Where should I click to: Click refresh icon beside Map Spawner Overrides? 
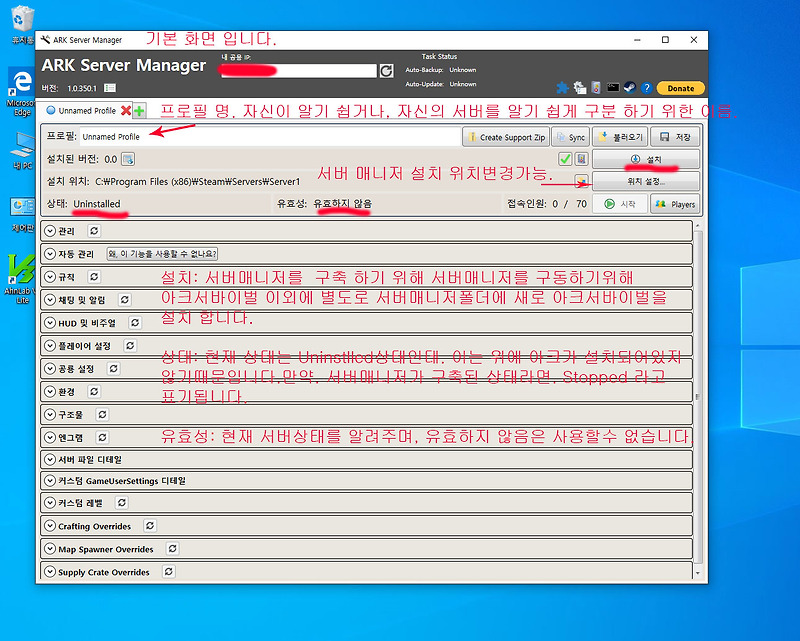tap(172, 549)
